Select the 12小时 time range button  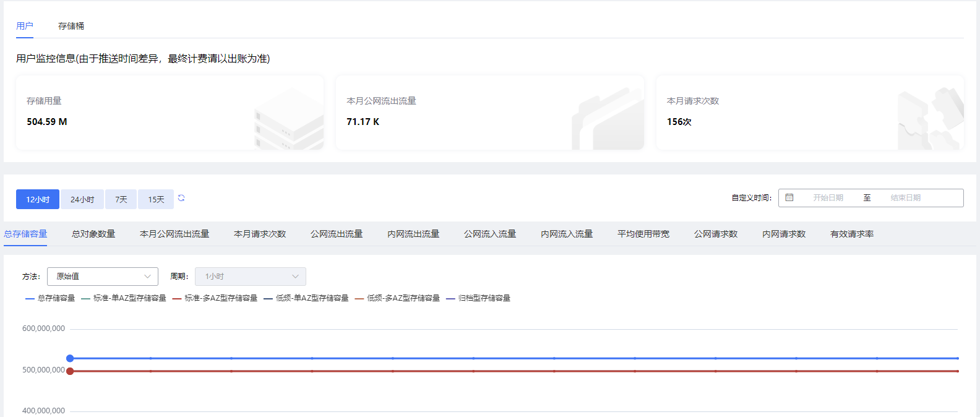tap(38, 199)
